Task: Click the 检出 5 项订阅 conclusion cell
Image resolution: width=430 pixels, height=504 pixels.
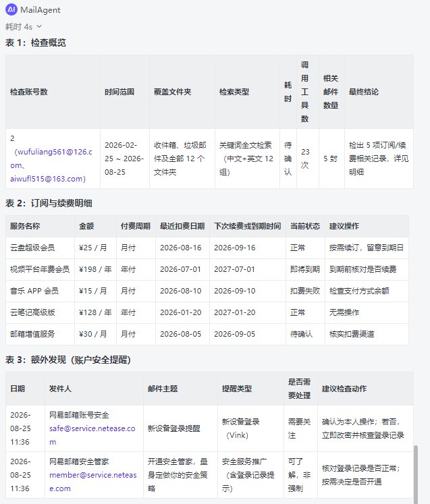Action: click(x=379, y=159)
